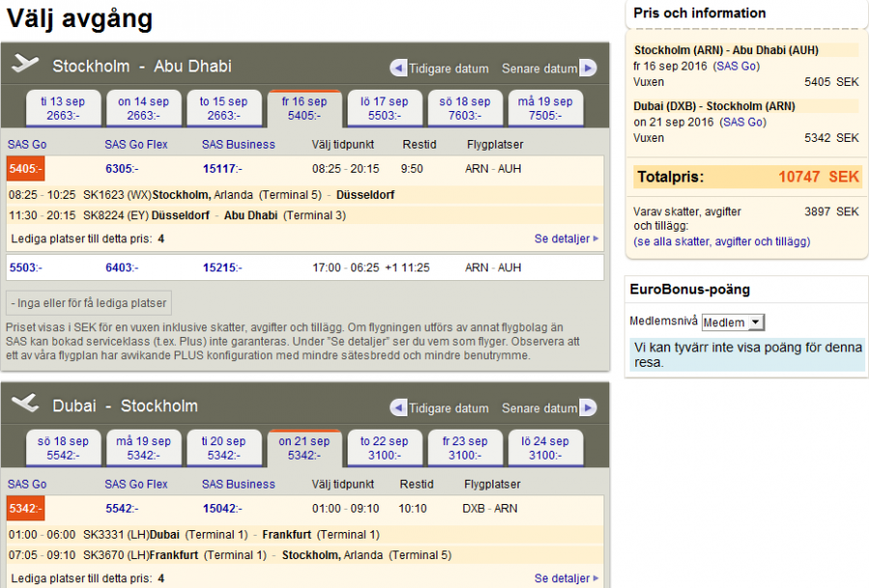The image size is (869, 588).
Task: Open the Medlemsnivå dropdown
Action: click(x=733, y=322)
